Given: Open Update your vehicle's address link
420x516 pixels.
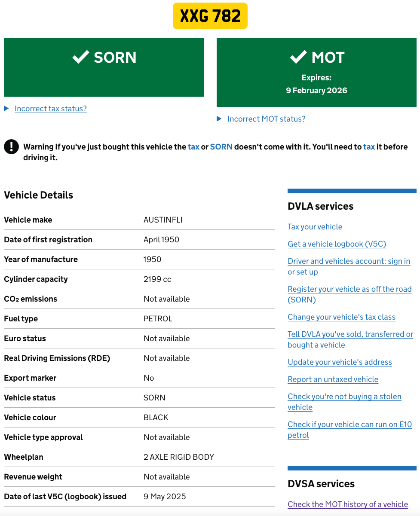Looking at the screenshot, I should pos(340,362).
